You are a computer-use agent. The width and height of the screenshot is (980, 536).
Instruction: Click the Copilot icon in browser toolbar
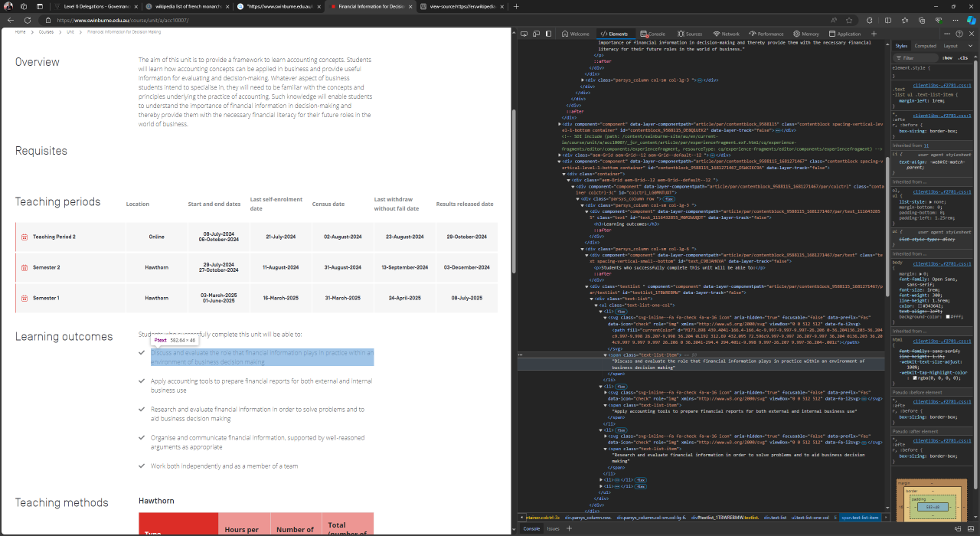[x=970, y=20]
